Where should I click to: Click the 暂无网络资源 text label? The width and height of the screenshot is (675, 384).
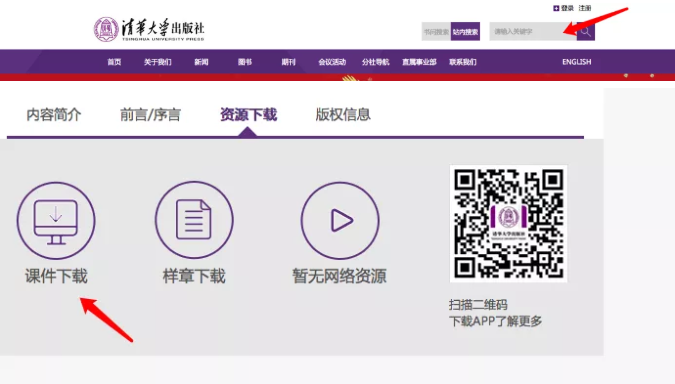pyautogui.click(x=340, y=276)
